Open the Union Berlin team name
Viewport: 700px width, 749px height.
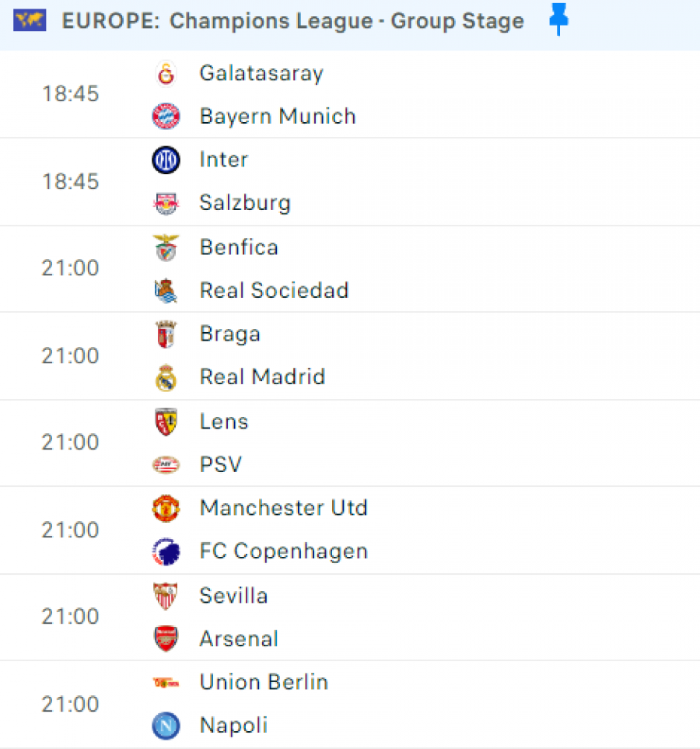point(264,682)
